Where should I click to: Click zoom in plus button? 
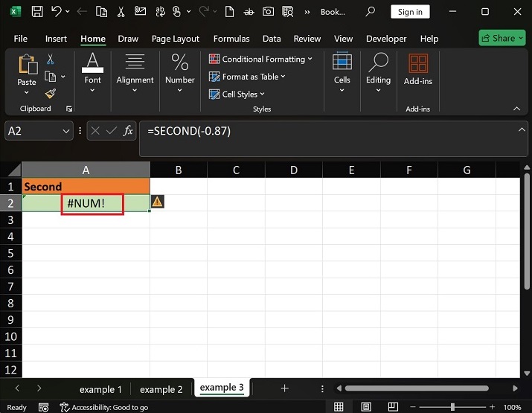click(492, 407)
